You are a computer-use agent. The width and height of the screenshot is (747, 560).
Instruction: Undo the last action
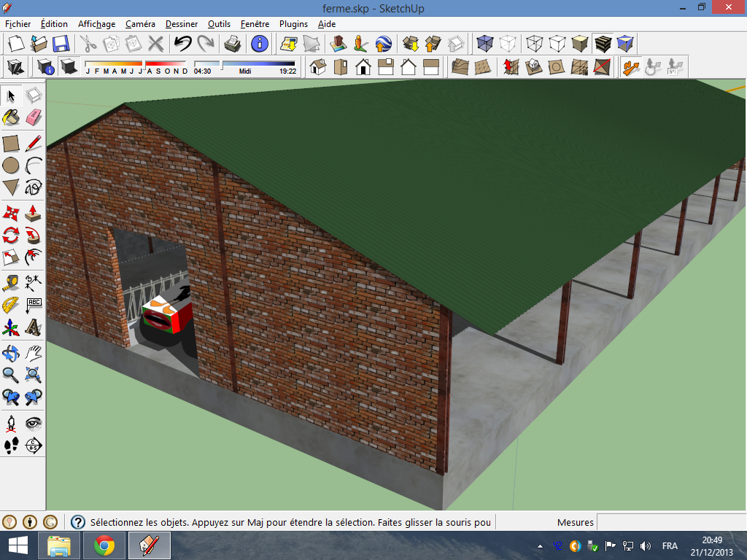[182, 44]
